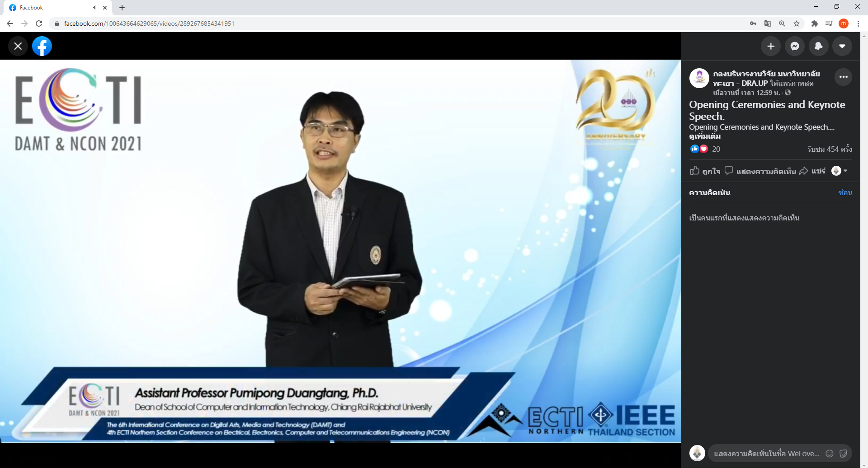Click the Facebook logo icon
The image size is (868, 468).
coord(42,46)
